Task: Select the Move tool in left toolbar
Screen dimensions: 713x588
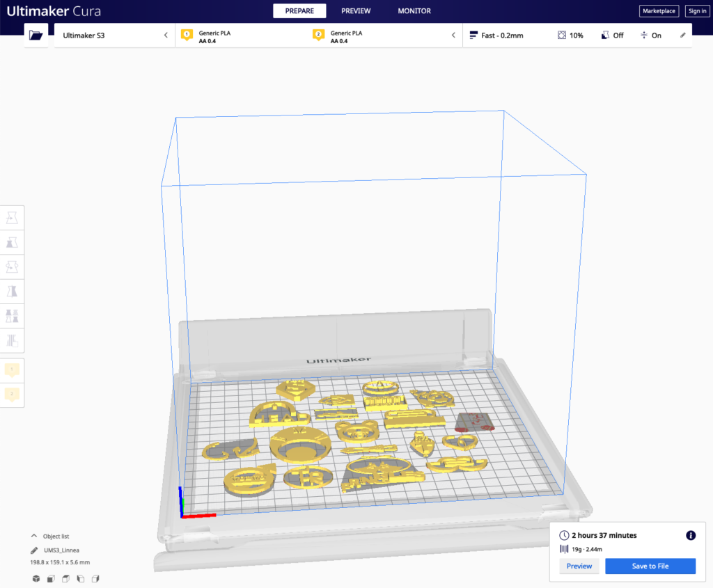Action: point(13,218)
